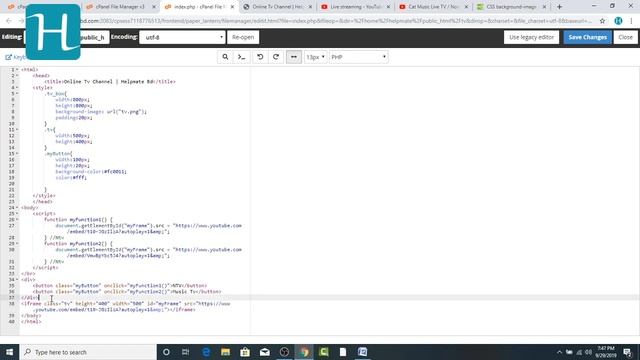
Task: Collapse the code fold at line 11
Action: point(17,129)
